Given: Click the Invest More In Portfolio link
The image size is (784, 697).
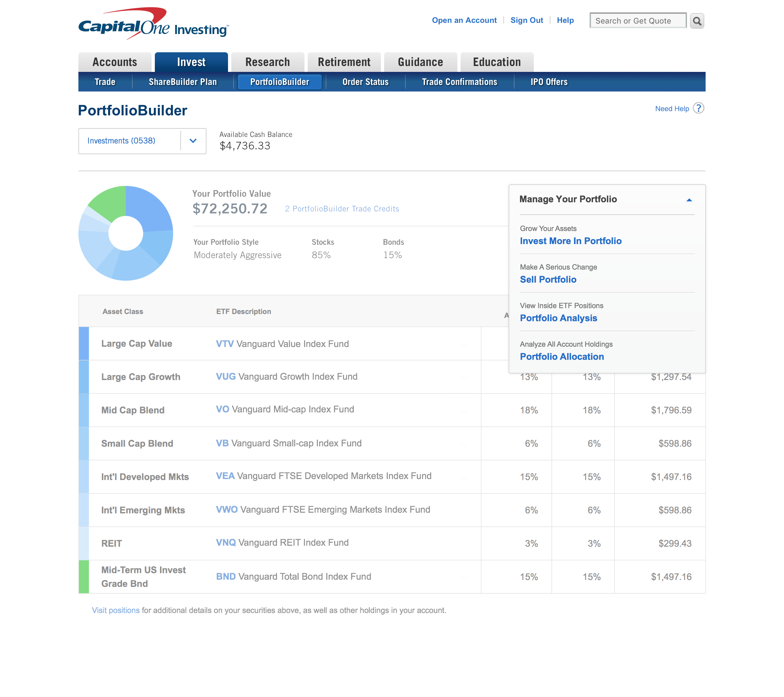Looking at the screenshot, I should click(570, 241).
